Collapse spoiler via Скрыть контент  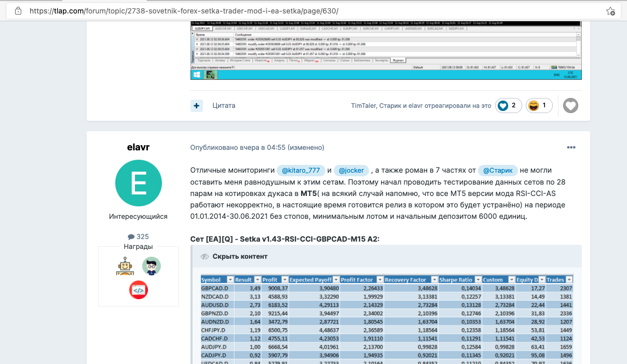pos(240,257)
